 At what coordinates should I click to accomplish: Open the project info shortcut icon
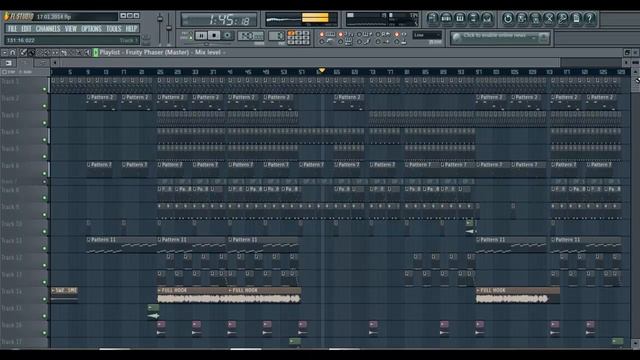(x=576, y=18)
